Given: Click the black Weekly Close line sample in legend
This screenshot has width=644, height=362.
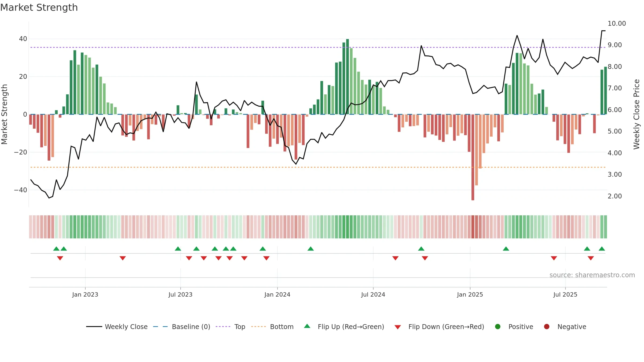Looking at the screenshot, I should point(94,327).
